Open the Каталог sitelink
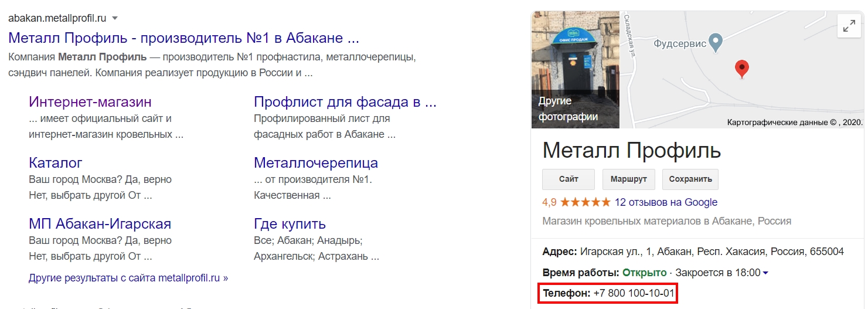The image size is (868, 309). [56, 162]
